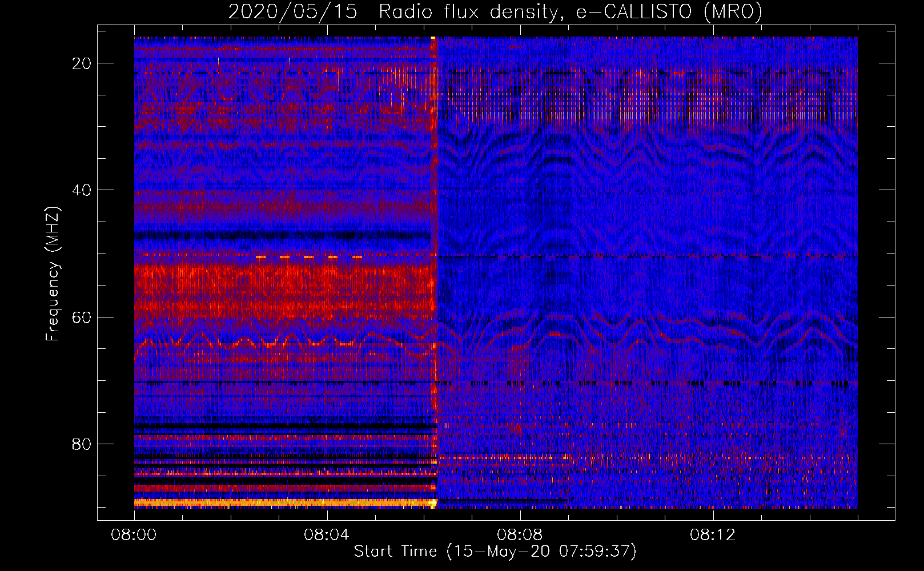The image size is (924, 571).
Task: Click the 'Start Time (15-May-20 07:59:37)' label
Action: click(495, 552)
